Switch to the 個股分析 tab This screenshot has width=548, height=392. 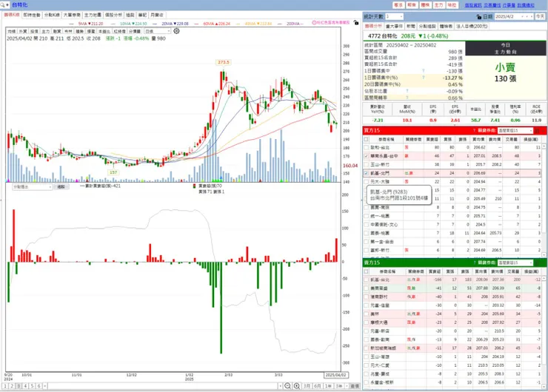113,15
